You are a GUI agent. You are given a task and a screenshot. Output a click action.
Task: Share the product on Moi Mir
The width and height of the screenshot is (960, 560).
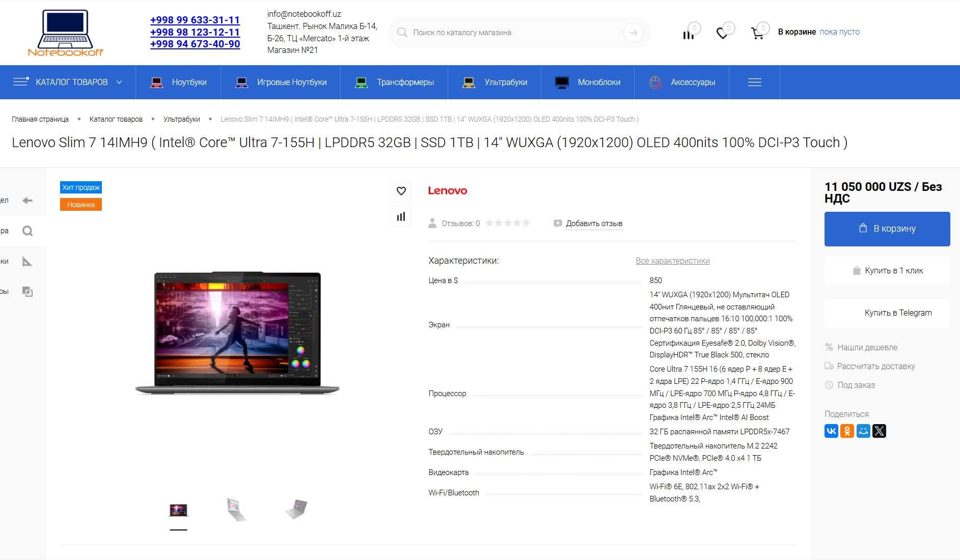(x=863, y=431)
